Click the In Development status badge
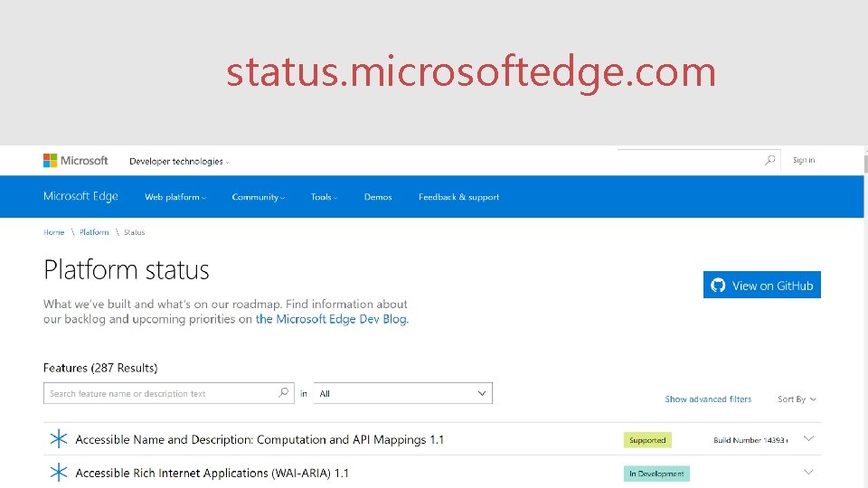 (656, 474)
